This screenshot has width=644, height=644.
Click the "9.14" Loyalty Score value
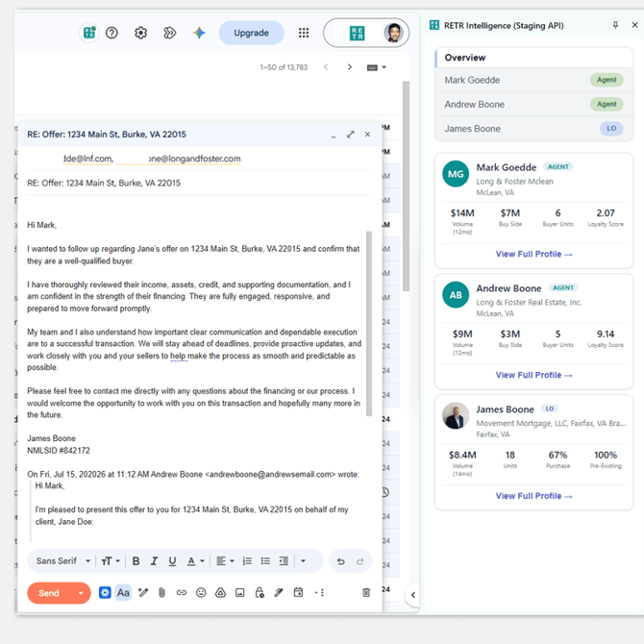pyautogui.click(x=606, y=334)
